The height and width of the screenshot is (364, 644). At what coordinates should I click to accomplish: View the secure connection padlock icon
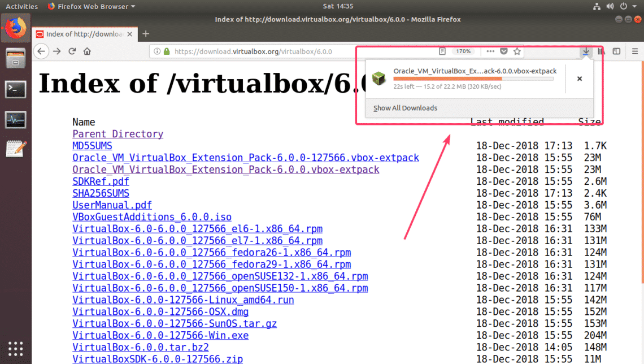point(167,51)
